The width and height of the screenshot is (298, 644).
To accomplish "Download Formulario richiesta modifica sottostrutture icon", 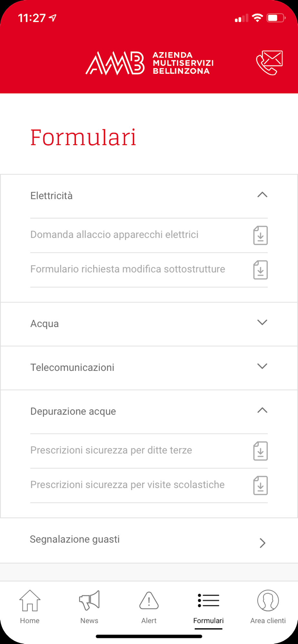I will 261,270.
